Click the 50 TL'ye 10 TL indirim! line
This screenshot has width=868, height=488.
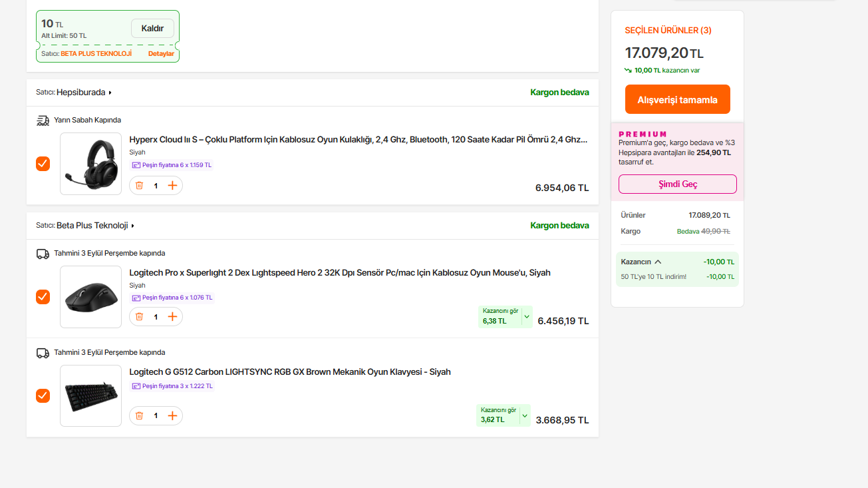654,277
